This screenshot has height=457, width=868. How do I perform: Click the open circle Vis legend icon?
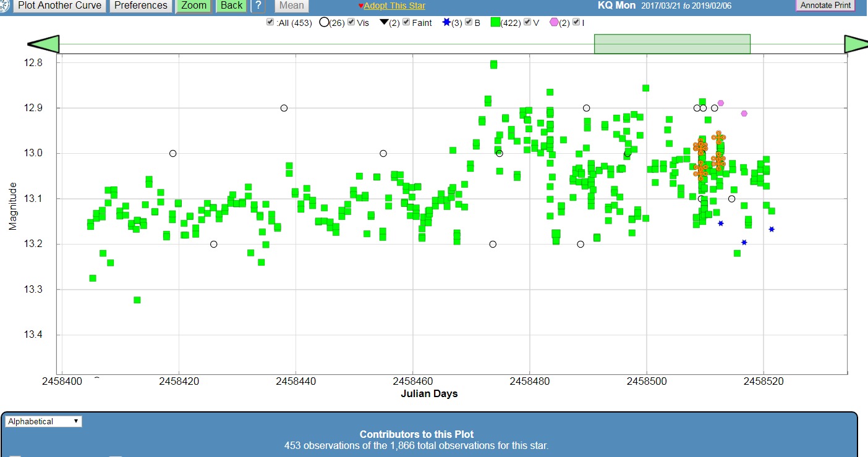[x=324, y=22]
